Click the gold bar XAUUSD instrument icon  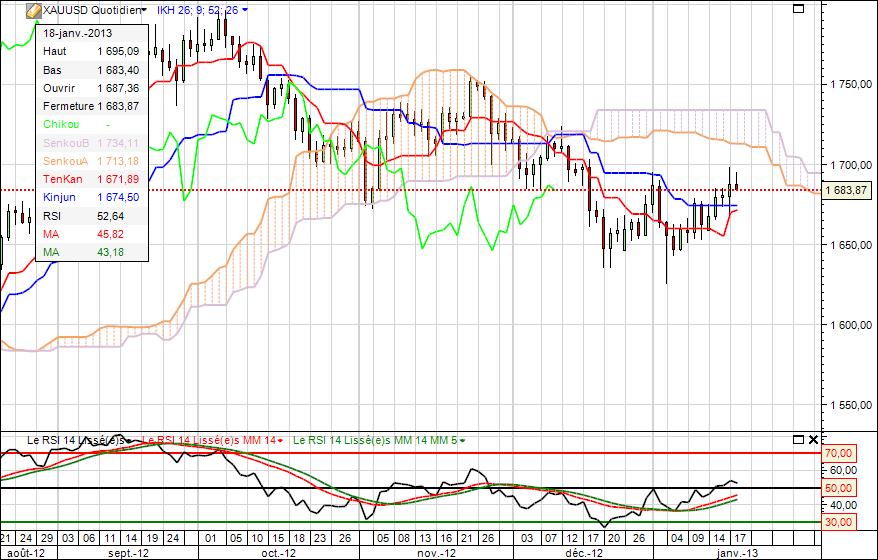coord(31,9)
